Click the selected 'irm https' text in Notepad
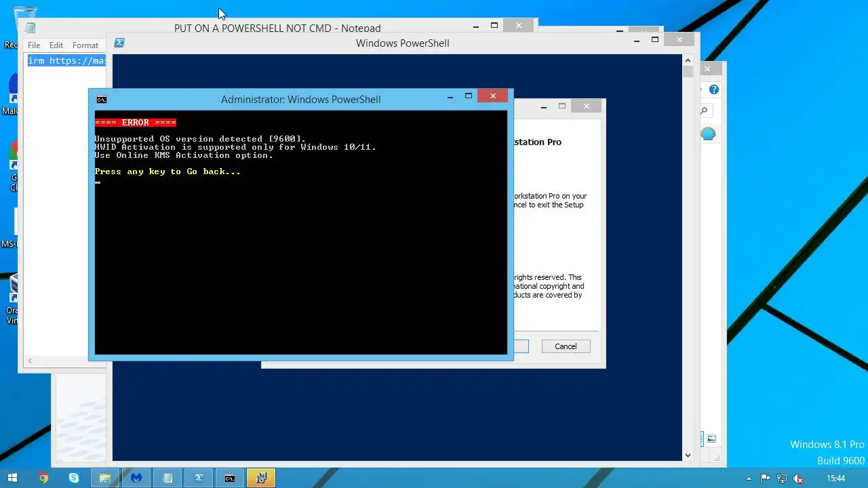This screenshot has width=868, height=488. (66, 60)
